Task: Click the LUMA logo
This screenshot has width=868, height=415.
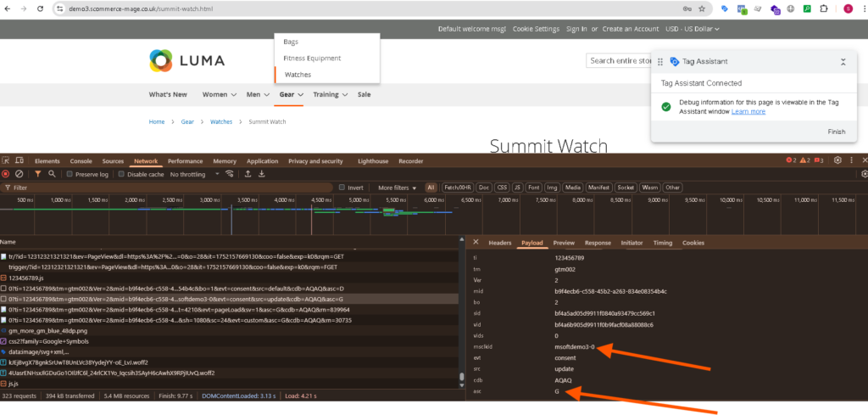Action: pos(186,60)
